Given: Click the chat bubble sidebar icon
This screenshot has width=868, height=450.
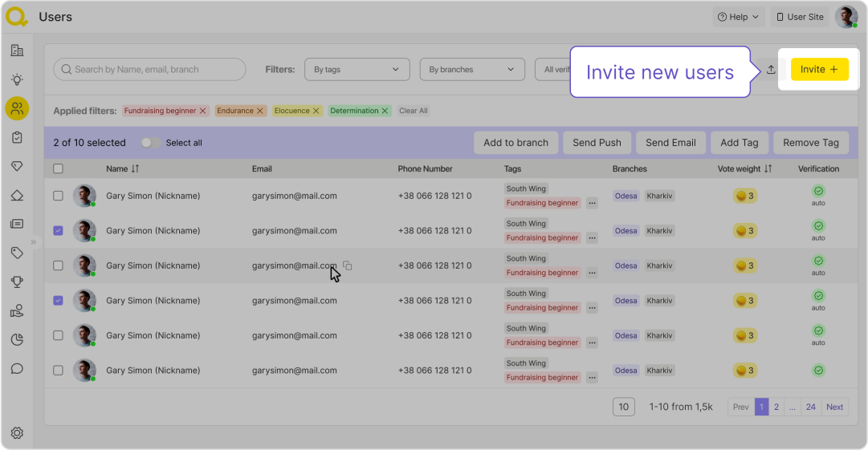Looking at the screenshot, I should 17,369.
